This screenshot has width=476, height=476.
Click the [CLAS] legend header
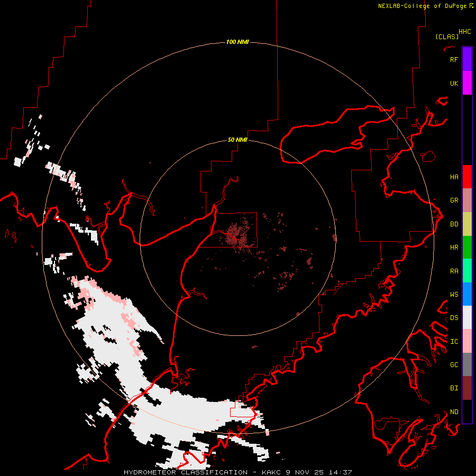coord(447,36)
